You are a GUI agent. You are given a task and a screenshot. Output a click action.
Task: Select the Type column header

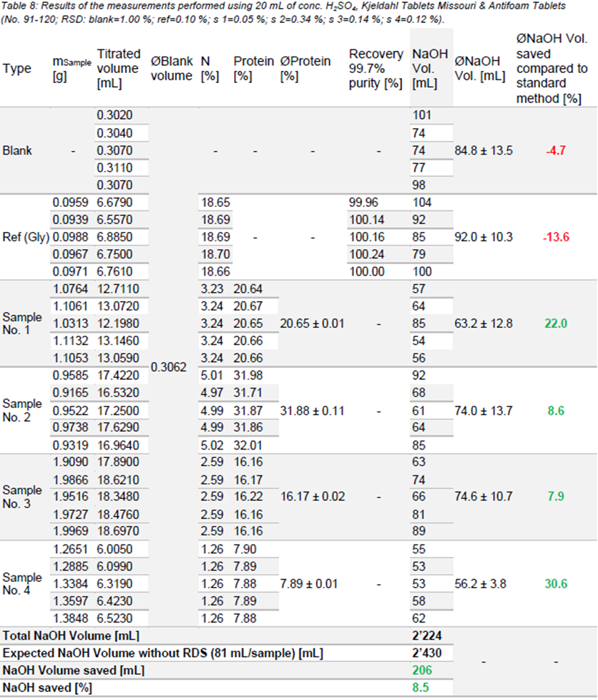tap(17, 69)
